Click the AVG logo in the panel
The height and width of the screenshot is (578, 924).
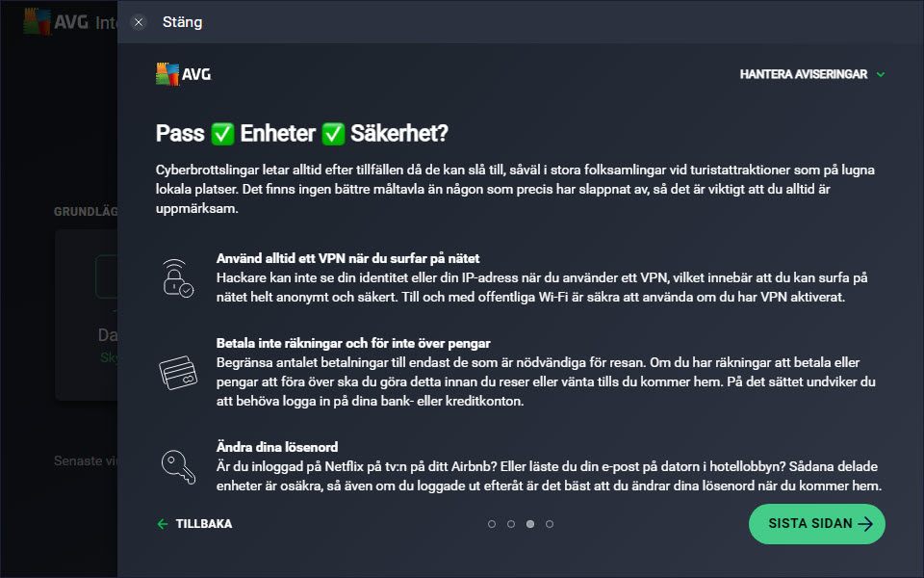[x=183, y=74]
